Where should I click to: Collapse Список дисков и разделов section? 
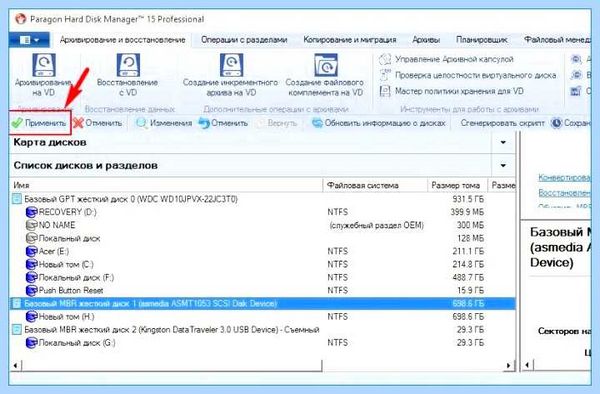503,166
